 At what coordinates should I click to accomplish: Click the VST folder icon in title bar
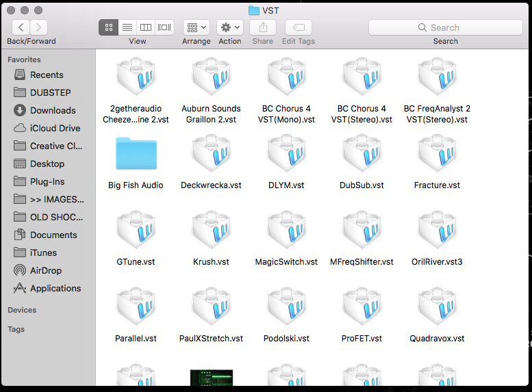pos(254,10)
